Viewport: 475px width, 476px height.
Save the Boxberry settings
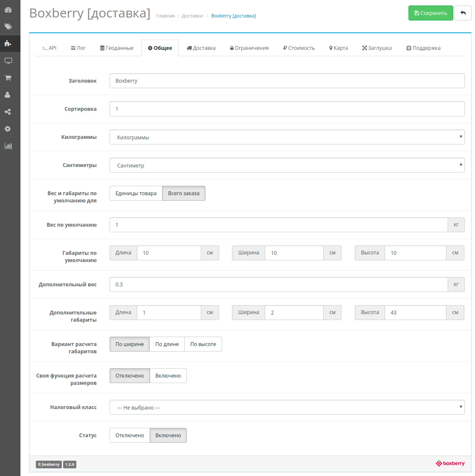click(x=431, y=13)
